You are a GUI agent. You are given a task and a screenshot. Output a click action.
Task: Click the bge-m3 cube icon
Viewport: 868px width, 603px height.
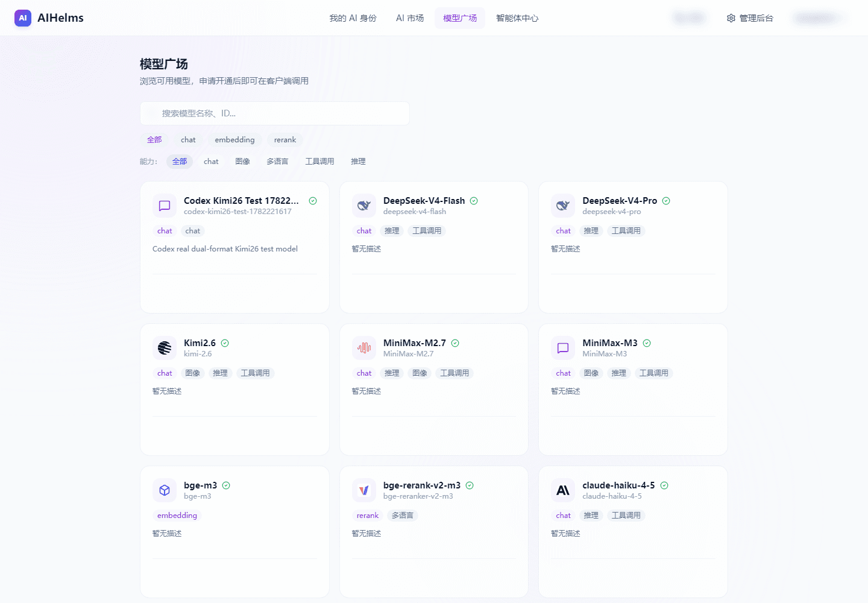click(x=165, y=490)
